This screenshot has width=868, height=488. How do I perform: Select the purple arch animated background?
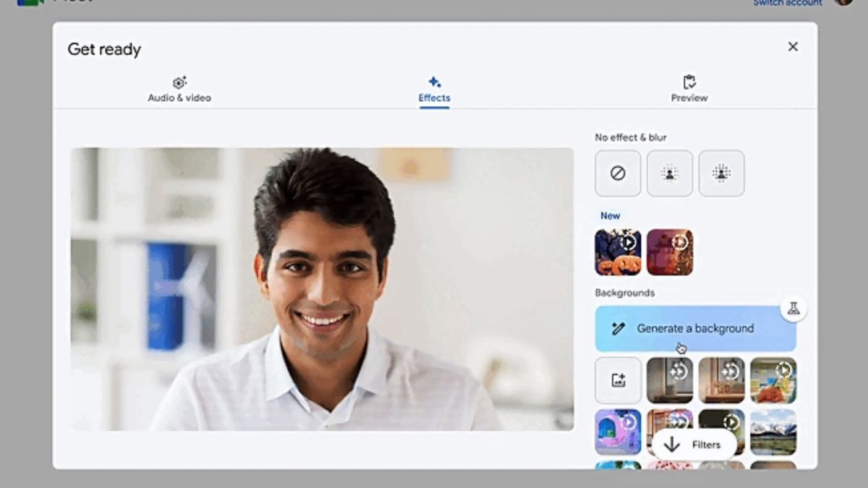point(618,432)
